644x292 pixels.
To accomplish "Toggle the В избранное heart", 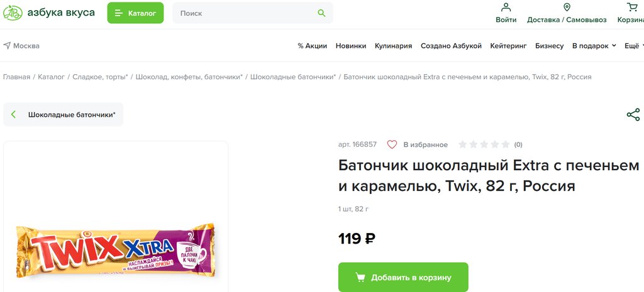I will [x=392, y=144].
